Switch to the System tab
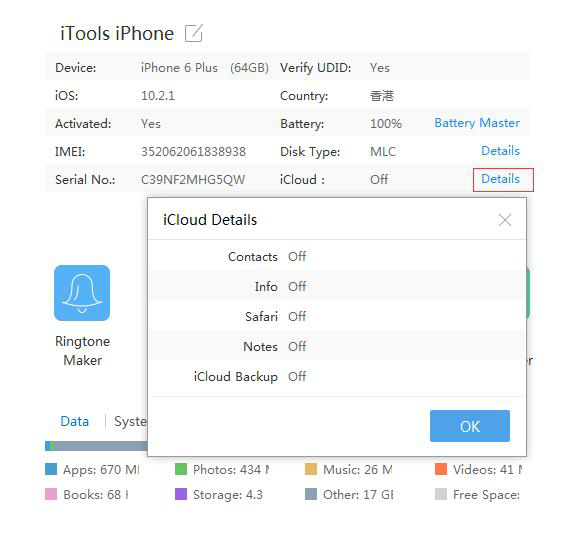 point(130,421)
